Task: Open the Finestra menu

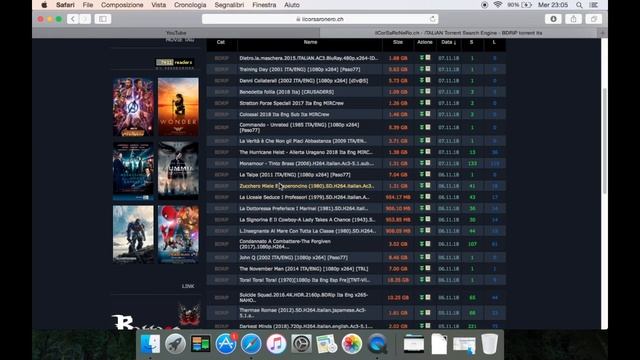Action: [264, 5]
